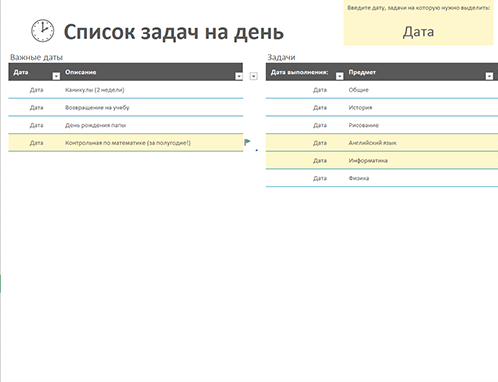This screenshot has height=382, width=498.
Task: Select the Контрольная по математике cell
Action: tap(128, 143)
